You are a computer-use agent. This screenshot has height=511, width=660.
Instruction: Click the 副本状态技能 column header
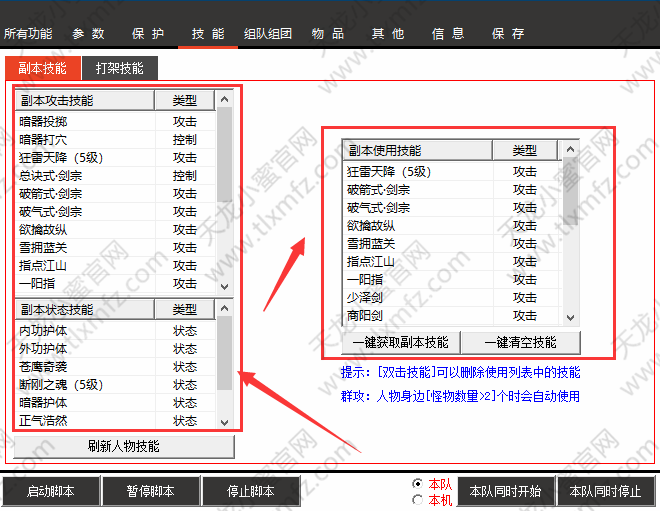(85, 309)
